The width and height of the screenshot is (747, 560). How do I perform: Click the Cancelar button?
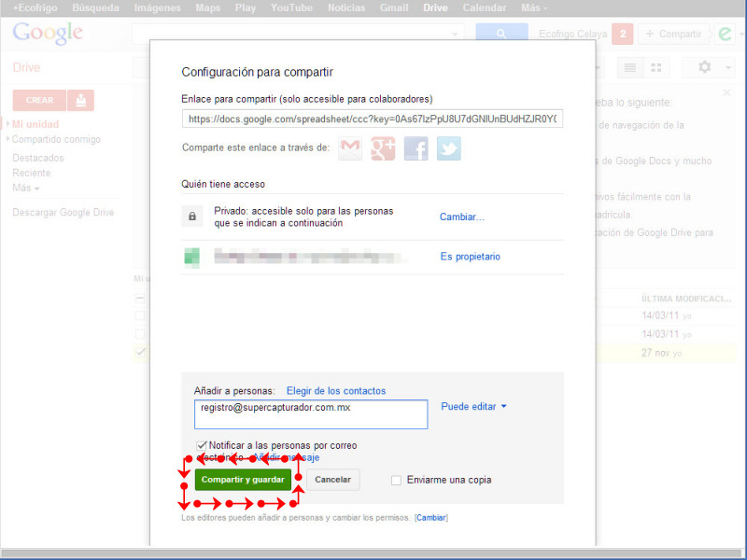[x=333, y=480]
